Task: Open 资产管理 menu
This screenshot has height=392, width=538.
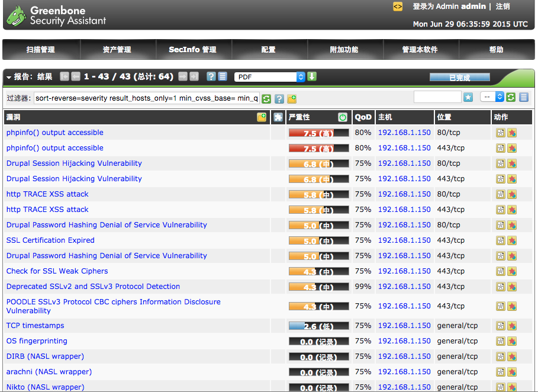Action: [x=117, y=50]
